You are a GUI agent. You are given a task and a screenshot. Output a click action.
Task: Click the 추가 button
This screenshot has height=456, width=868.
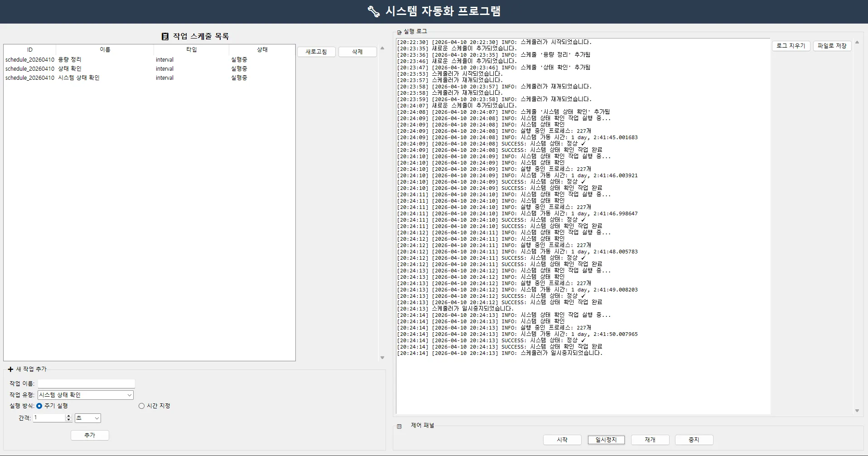(90, 435)
